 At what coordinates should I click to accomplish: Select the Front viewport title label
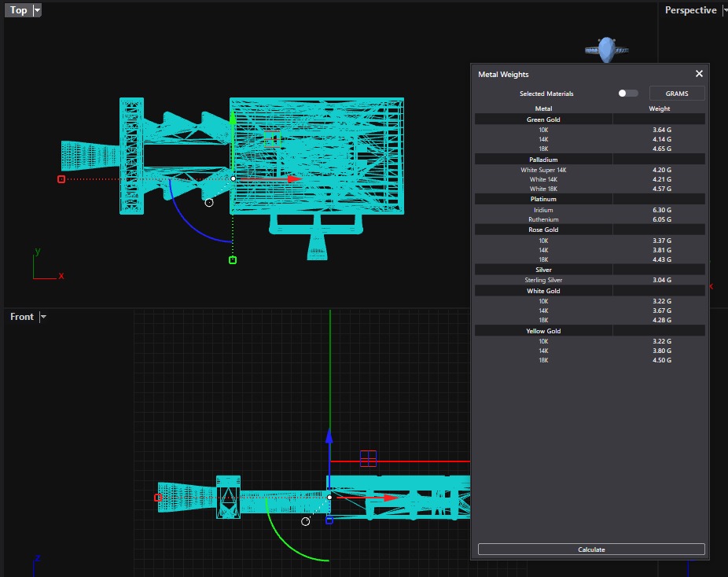coord(22,317)
